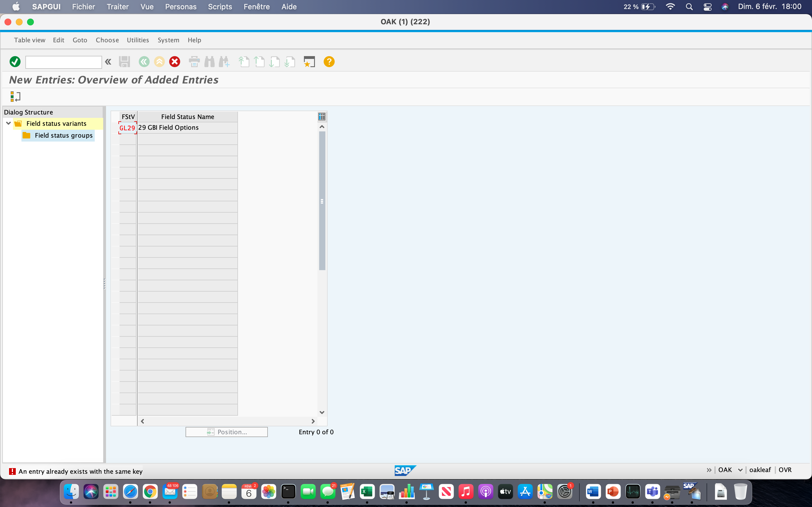The image size is (812, 507).
Task: Click the Save diskette icon
Action: pos(124,62)
